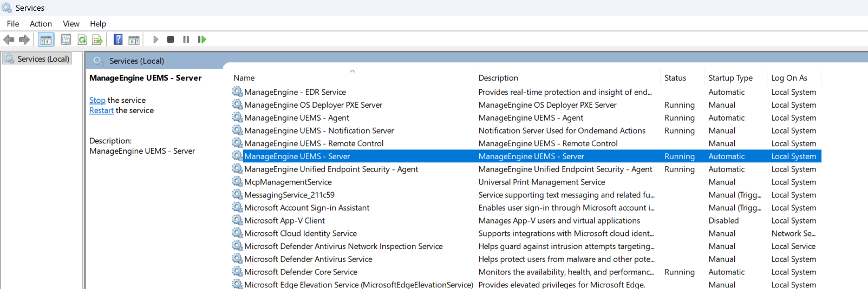868x289 pixels.
Task: Select Microsoft Edge Elevation Service row
Action: [x=526, y=285]
